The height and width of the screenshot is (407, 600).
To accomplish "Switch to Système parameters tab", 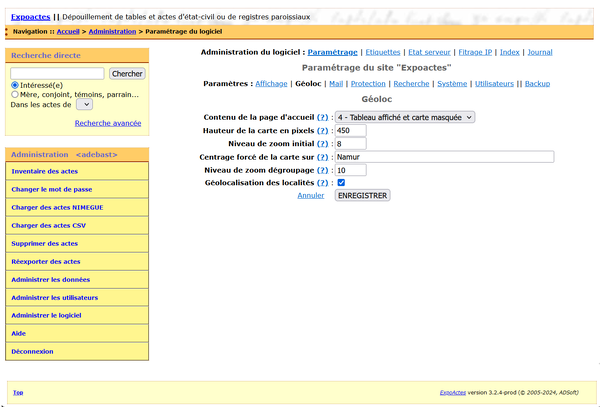I will point(452,83).
